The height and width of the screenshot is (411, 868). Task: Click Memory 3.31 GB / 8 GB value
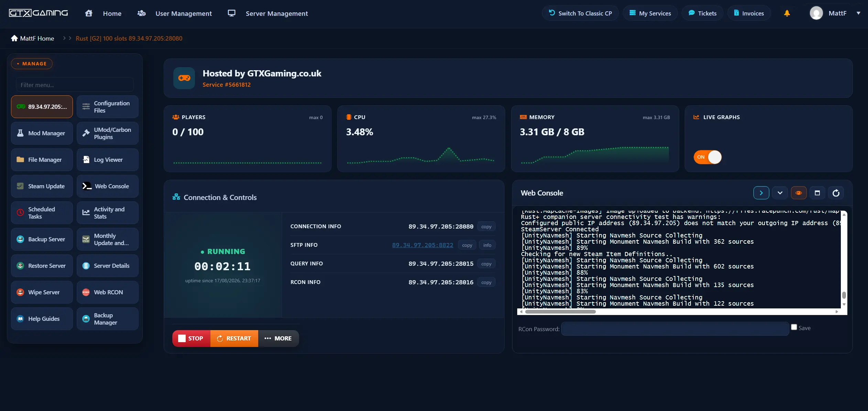pos(552,132)
